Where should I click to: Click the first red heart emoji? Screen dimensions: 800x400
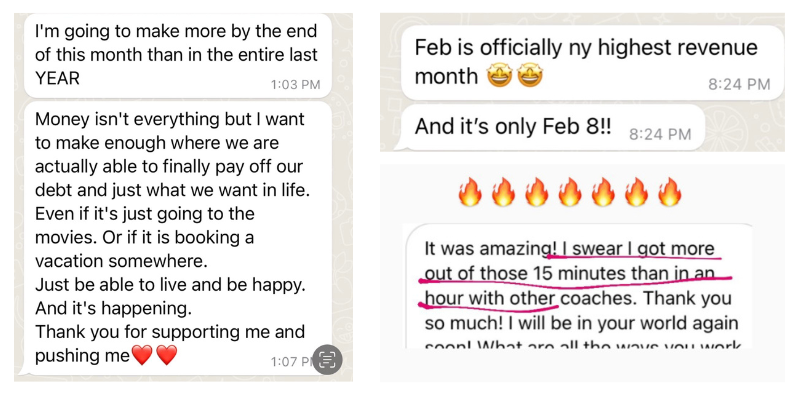(143, 355)
